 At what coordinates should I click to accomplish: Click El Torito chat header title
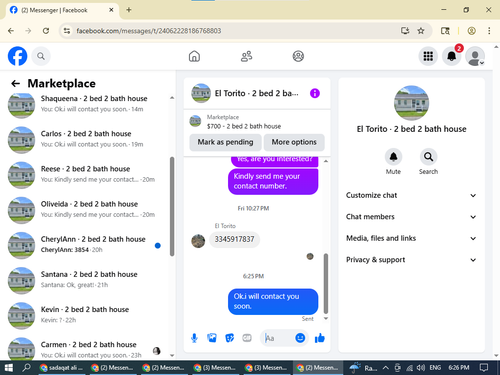click(x=256, y=93)
